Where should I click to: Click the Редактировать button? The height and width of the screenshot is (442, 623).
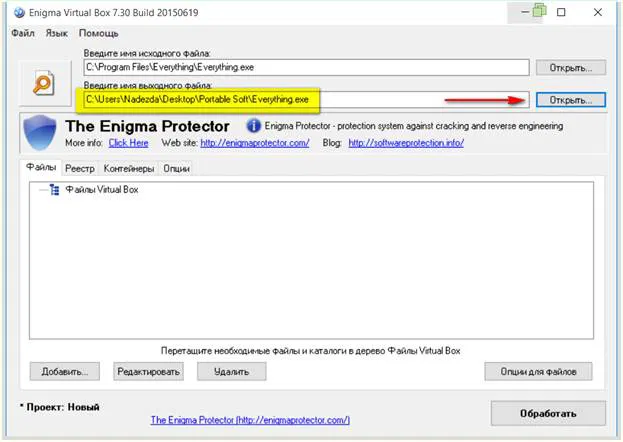click(149, 371)
